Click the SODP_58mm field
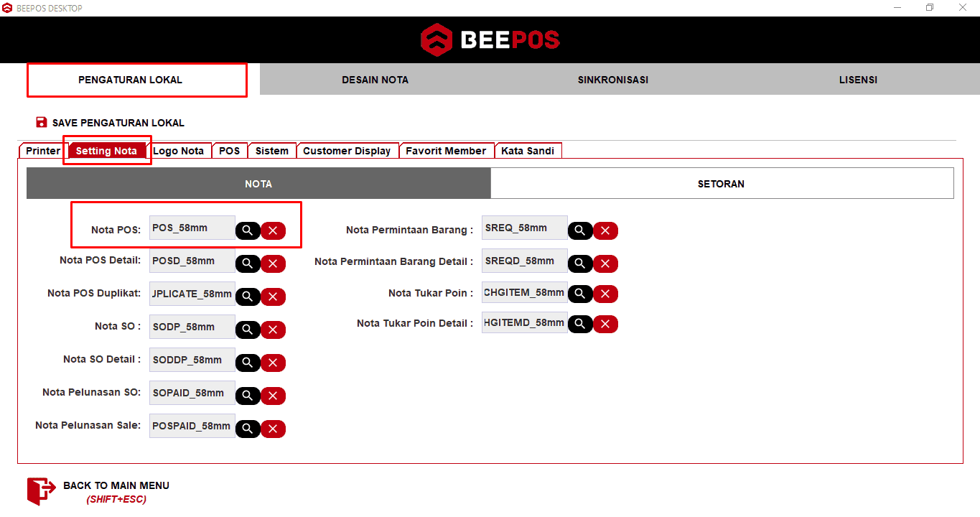Image resolution: width=980 pixels, height=517 pixels. (192, 327)
